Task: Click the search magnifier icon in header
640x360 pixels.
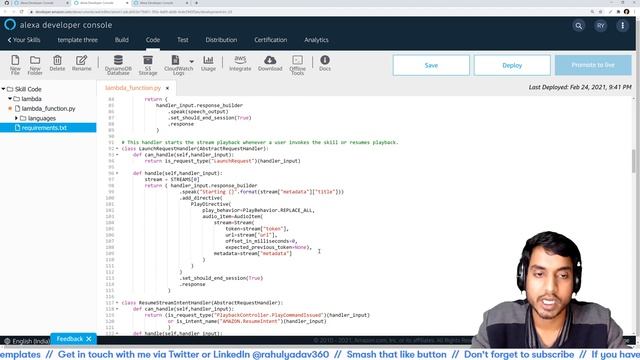Action: click(578, 26)
